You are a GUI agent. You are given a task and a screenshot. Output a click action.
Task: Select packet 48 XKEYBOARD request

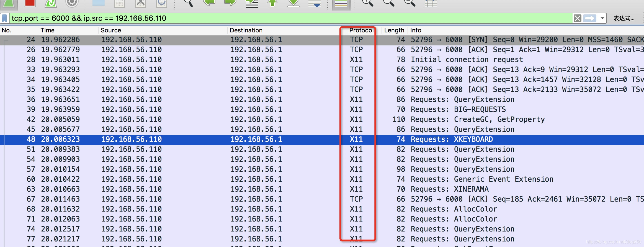coord(322,139)
